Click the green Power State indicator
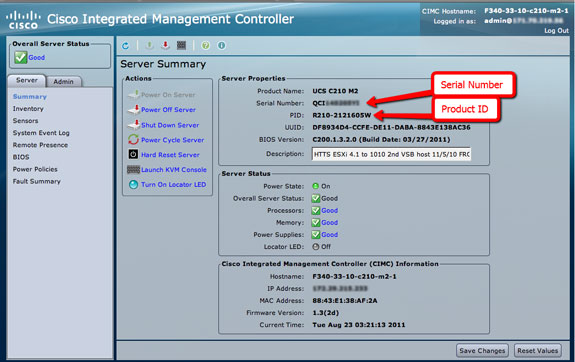This screenshot has width=575, height=362. coord(315,186)
